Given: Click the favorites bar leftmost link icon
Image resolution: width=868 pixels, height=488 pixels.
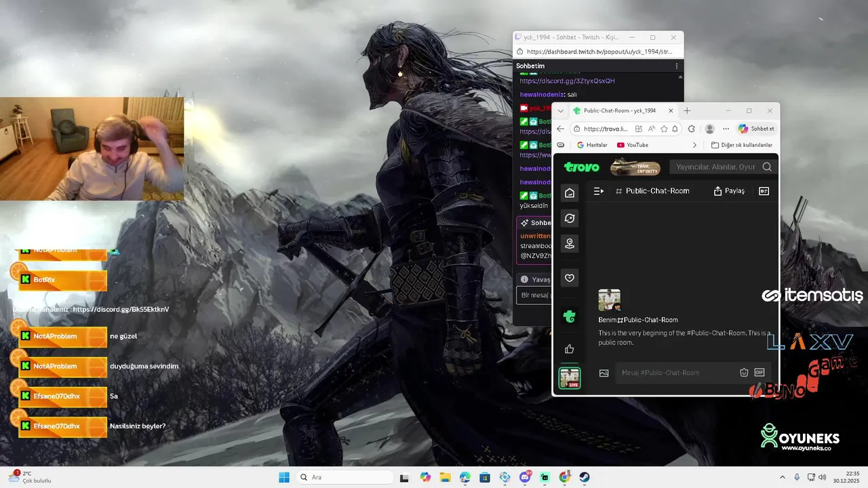Looking at the screenshot, I should click(560, 145).
